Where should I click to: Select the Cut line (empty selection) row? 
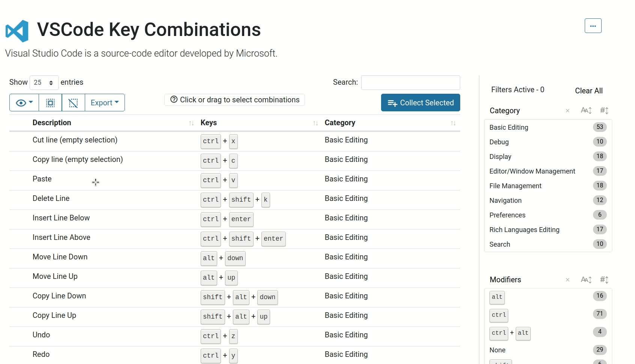tap(235, 141)
